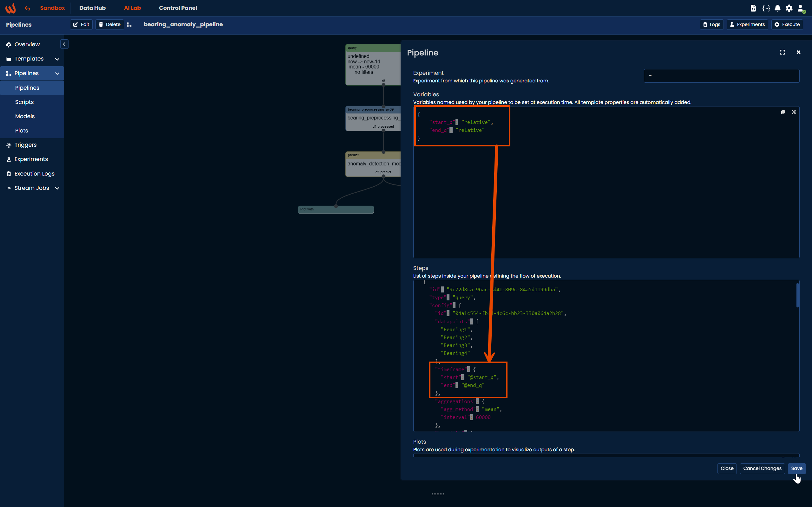Click the Experiment input field
Viewport: 812px width, 507px height.
[721, 76]
